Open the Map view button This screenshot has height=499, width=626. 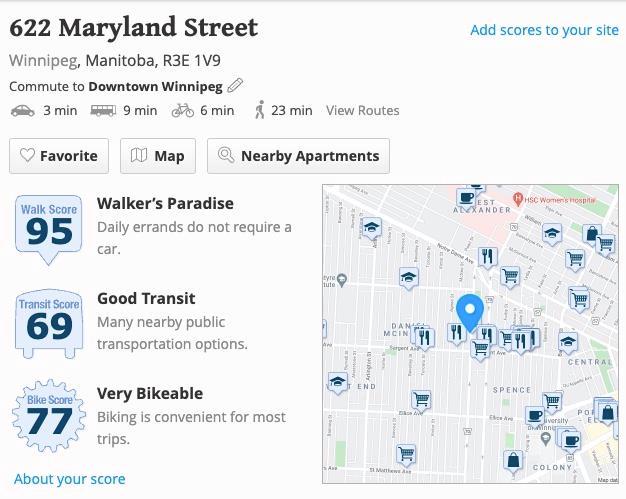[x=158, y=156]
